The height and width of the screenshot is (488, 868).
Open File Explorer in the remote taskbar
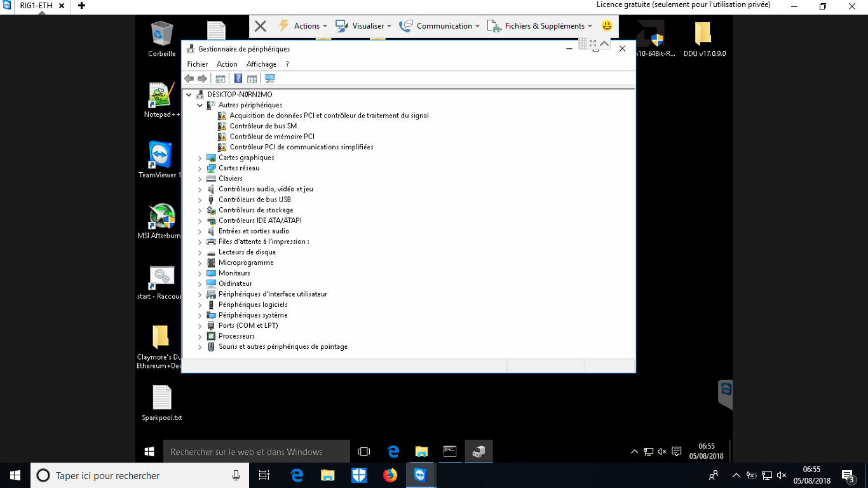tap(421, 452)
